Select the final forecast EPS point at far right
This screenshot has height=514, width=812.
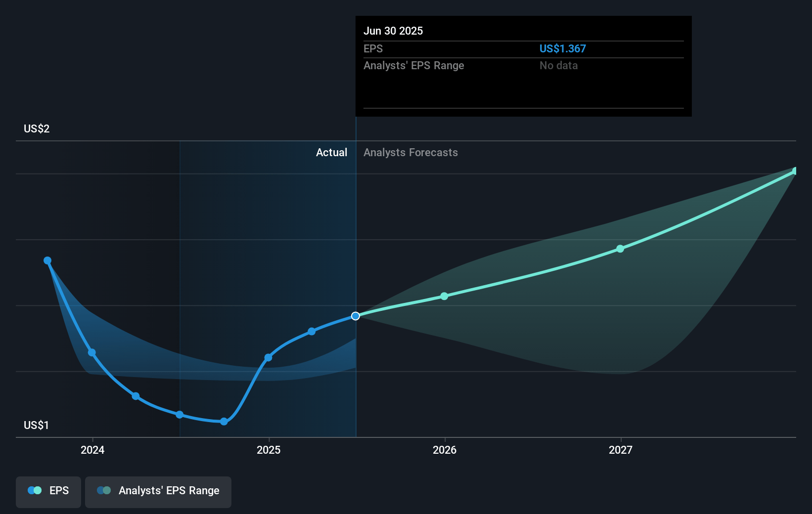coord(795,171)
